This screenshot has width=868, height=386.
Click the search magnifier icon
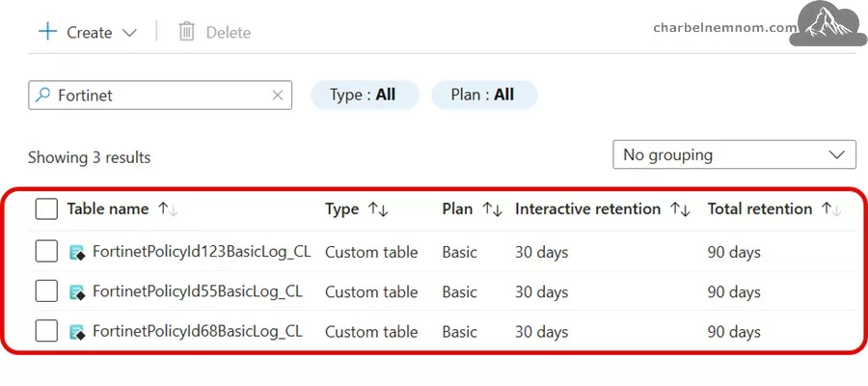pyautogui.click(x=42, y=95)
